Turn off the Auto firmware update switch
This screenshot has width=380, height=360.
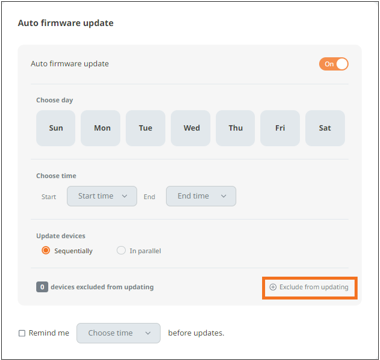click(x=334, y=64)
